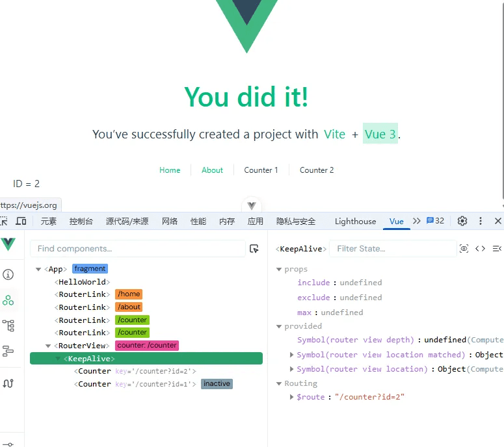Open the Timeline icon in devtools sidebar
The width and height of the screenshot is (504, 447).
click(x=8, y=351)
